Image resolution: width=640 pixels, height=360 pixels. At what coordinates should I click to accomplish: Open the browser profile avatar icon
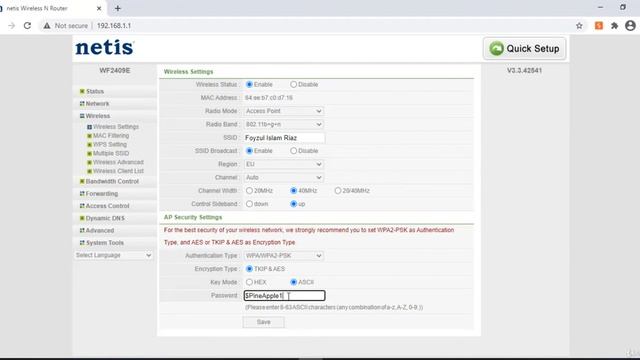click(630, 26)
